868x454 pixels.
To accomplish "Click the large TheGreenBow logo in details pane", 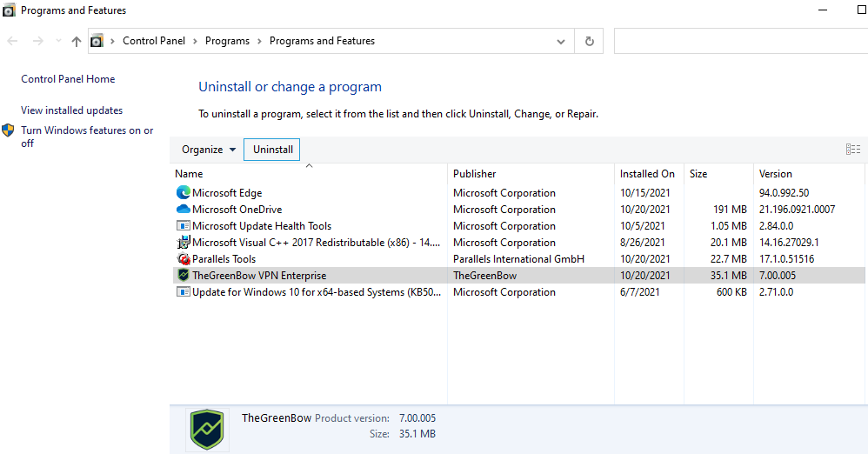I will tap(207, 429).
